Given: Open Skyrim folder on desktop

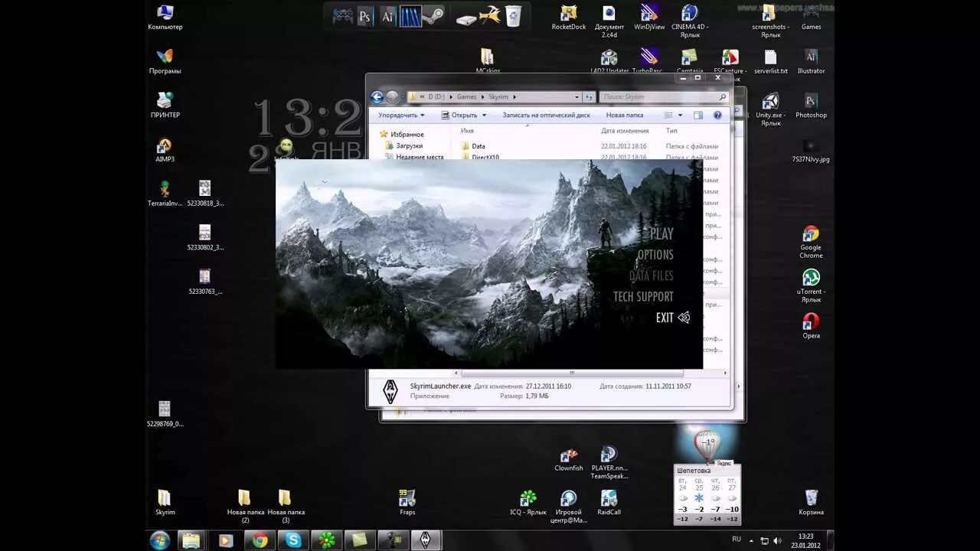Looking at the screenshot, I should 165,502.
